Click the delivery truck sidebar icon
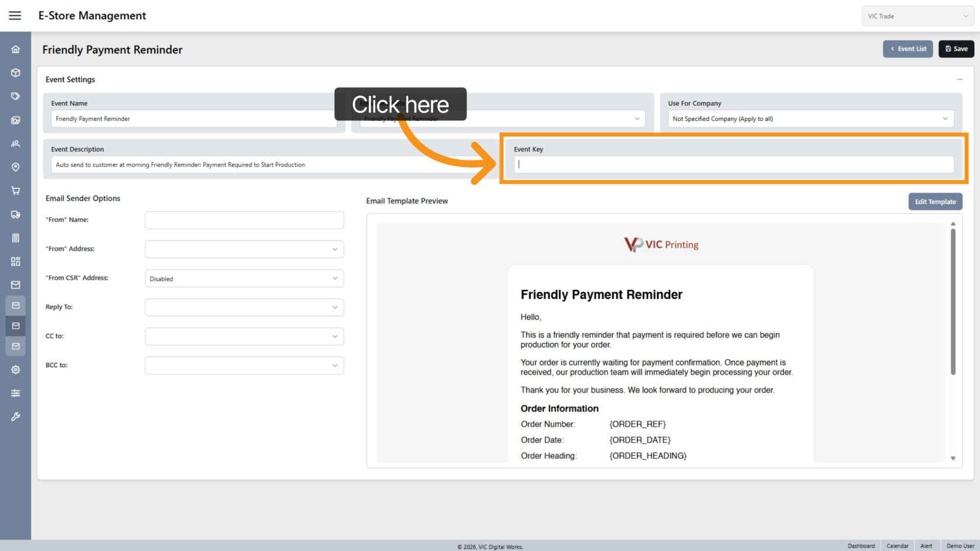 pos(16,215)
